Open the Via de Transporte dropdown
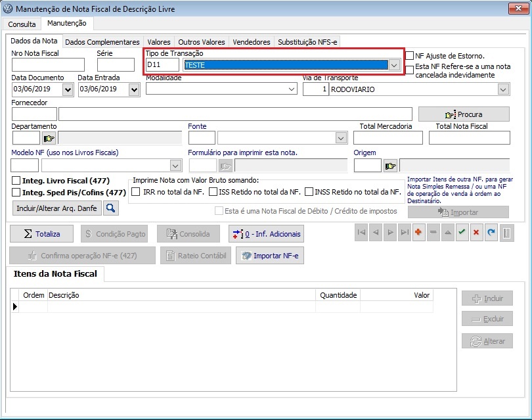 click(503, 89)
